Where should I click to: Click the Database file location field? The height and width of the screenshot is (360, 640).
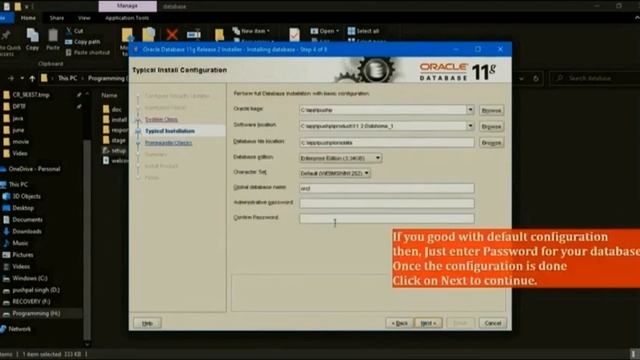coord(387,143)
